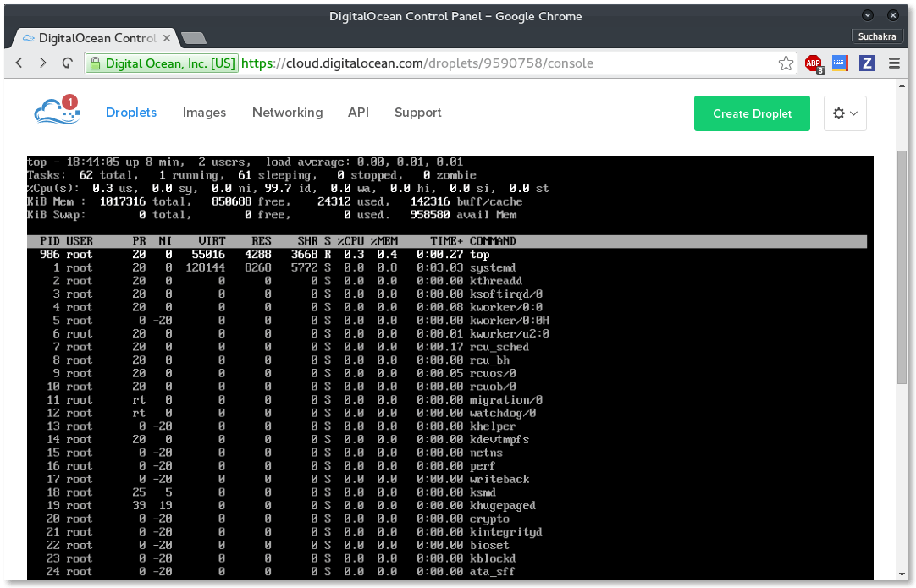Bookmark this page with the star icon
This screenshot has height=588, width=916.
pyautogui.click(x=786, y=63)
